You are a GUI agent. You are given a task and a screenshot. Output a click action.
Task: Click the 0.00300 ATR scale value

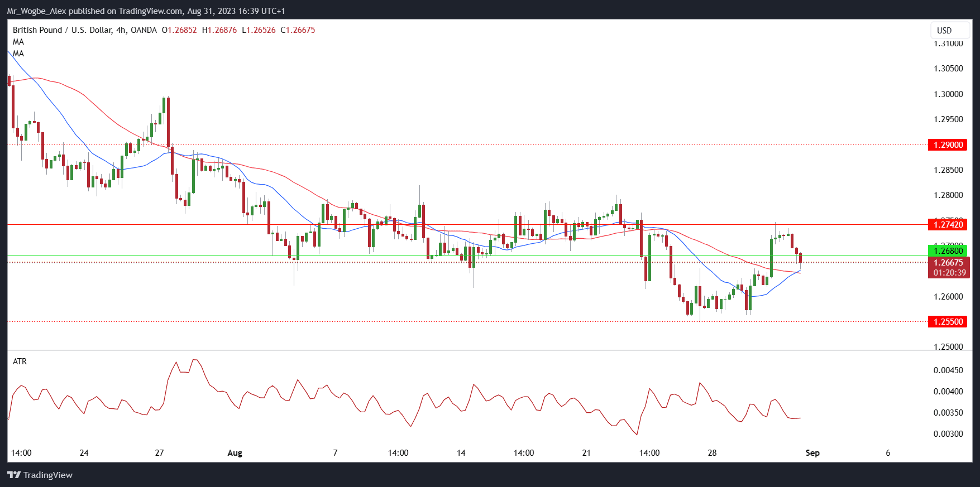pyautogui.click(x=948, y=434)
